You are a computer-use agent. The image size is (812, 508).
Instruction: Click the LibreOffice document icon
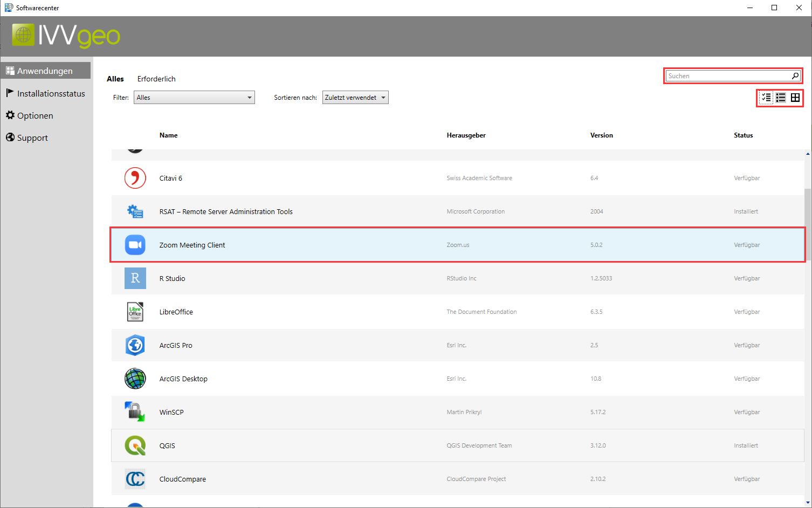pos(135,312)
